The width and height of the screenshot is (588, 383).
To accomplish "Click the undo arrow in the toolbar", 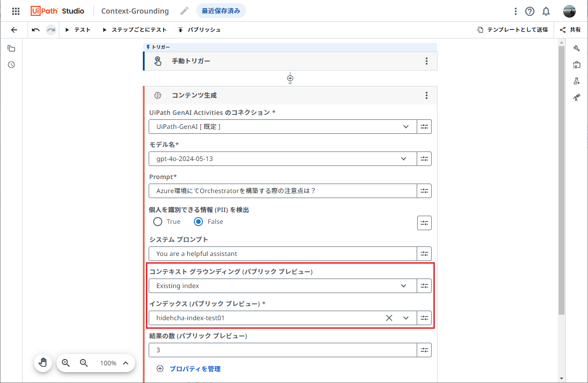I will click(x=36, y=29).
